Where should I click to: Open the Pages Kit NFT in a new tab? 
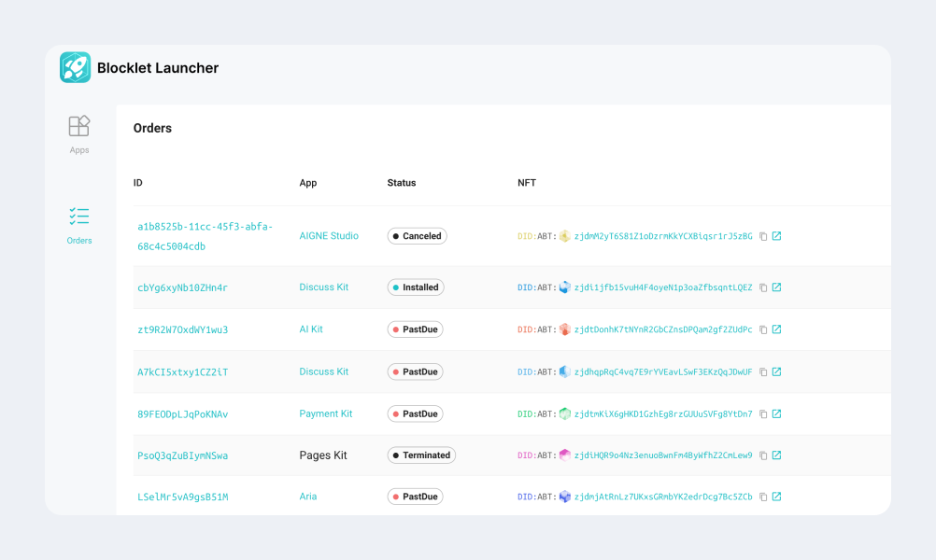pos(775,455)
